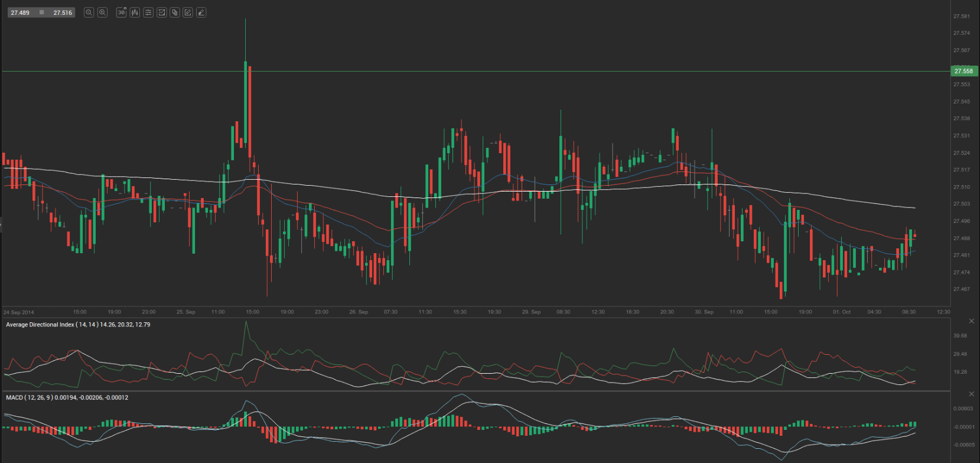The image size is (980, 463).
Task: Click the zoom out magnifier icon
Action: pos(89,12)
